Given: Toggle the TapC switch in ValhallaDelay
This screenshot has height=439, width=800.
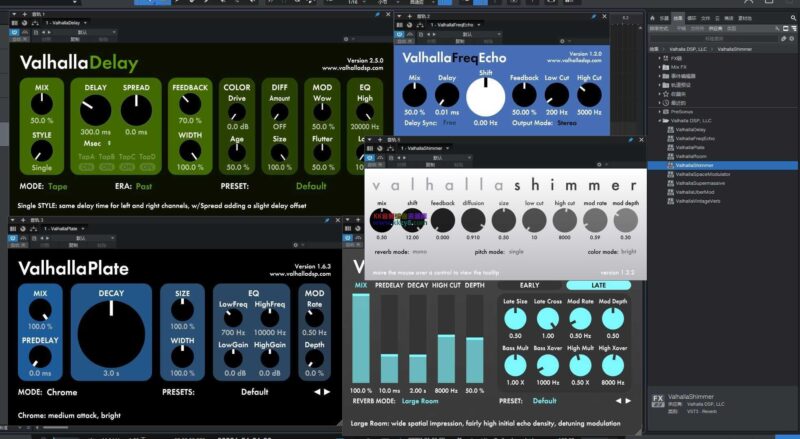Looking at the screenshot, I should [127, 167].
